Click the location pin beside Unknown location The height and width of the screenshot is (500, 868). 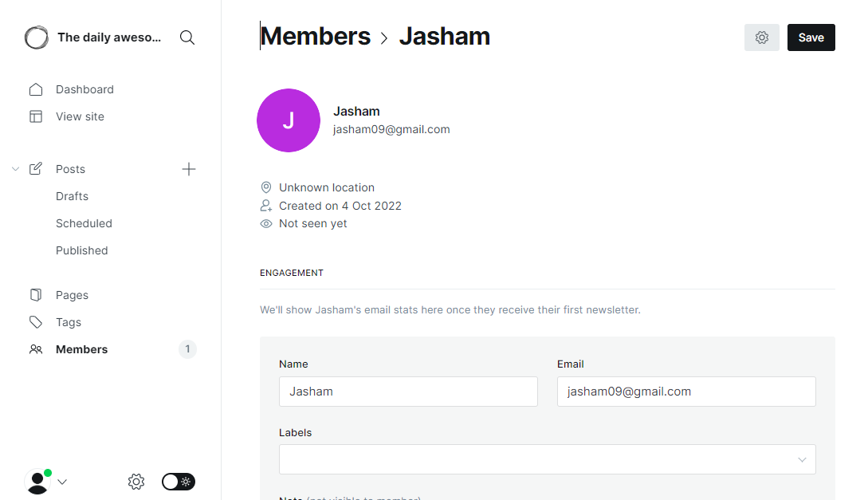coord(265,187)
